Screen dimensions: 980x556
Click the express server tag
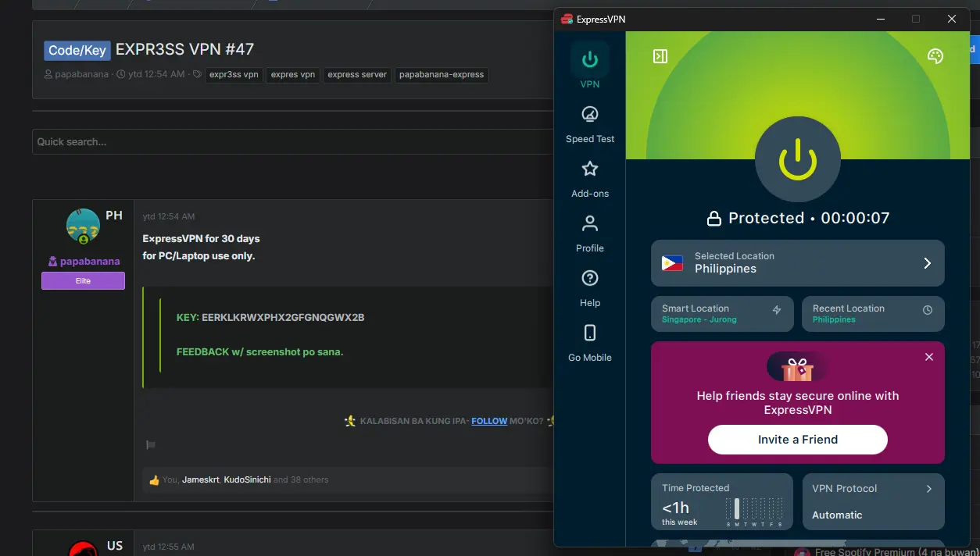(x=357, y=75)
